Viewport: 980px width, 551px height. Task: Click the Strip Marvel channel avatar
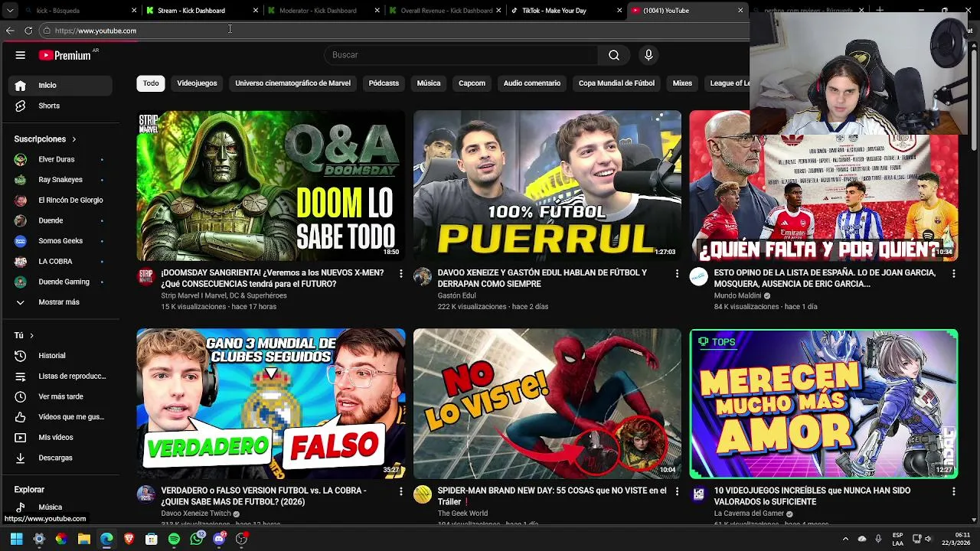coord(145,276)
